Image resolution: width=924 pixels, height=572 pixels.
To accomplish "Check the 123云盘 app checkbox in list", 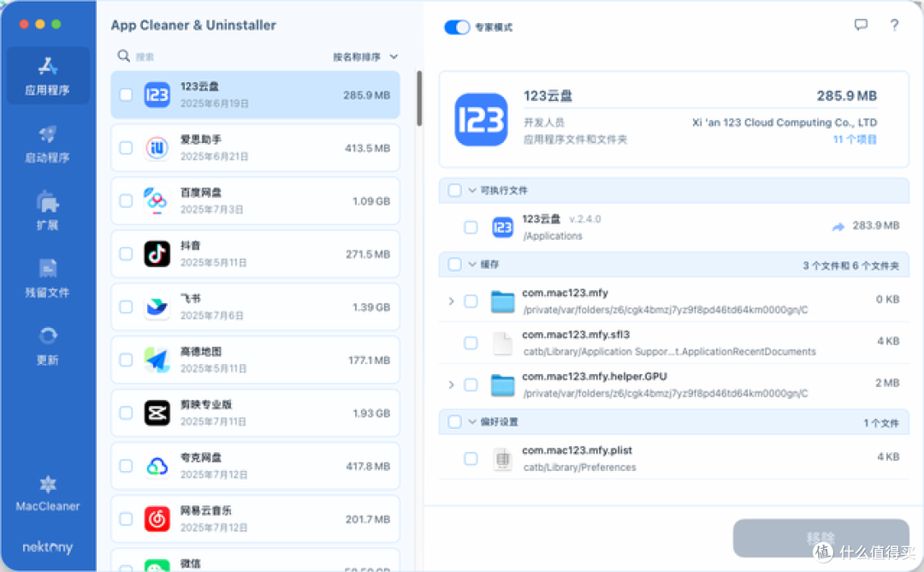I will pyautogui.click(x=126, y=95).
